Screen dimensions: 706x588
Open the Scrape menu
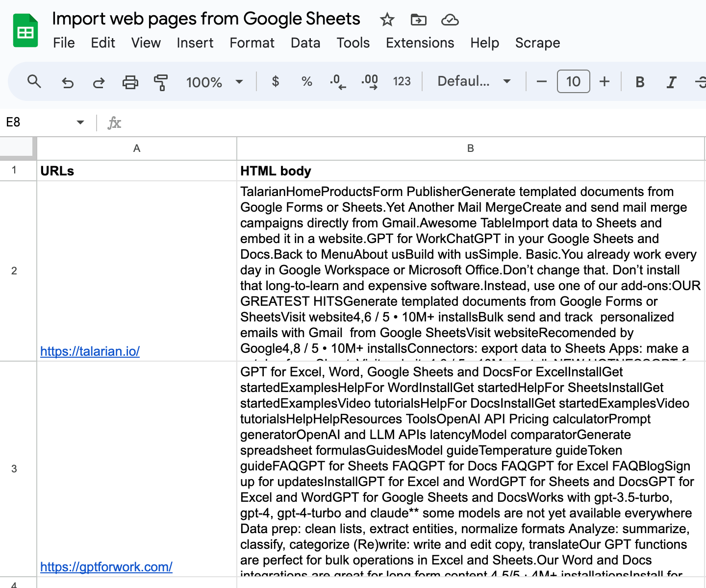click(x=537, y=43)
